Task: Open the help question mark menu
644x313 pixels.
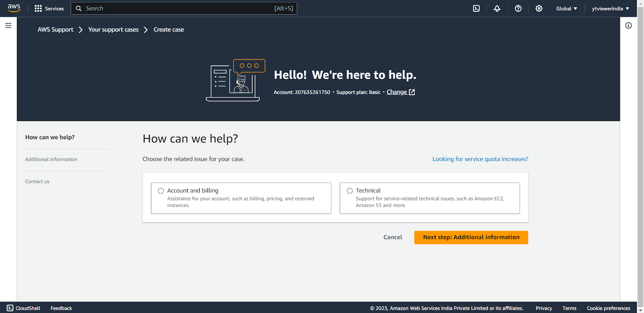Action: pos(518,8)
